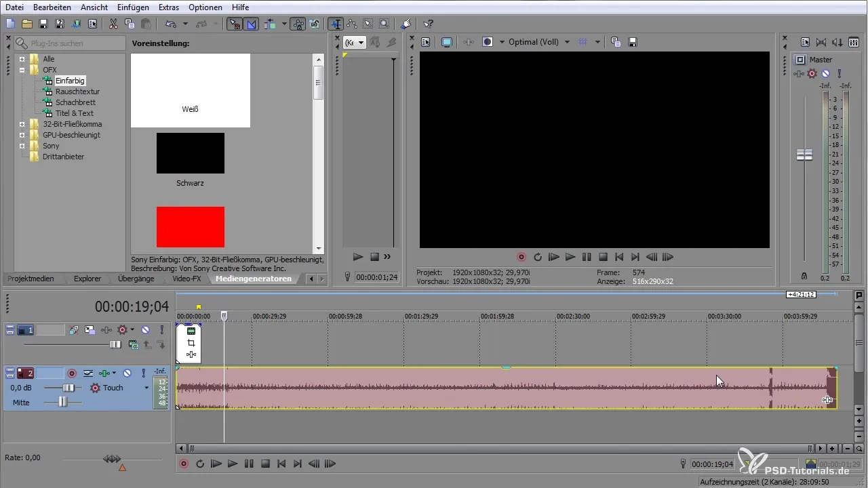Toggle the Master bus solo exclamation icon
This screenshot has width=868, height=488.
click(x=840, y=74)
